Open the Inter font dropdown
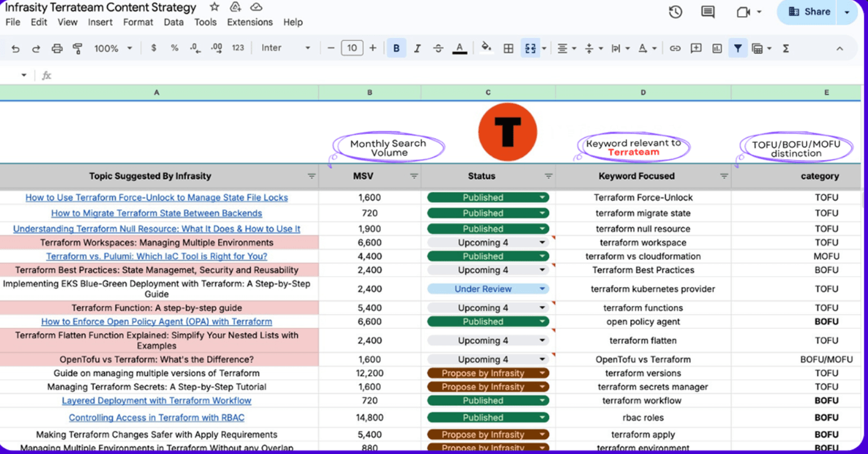Screen dimensions: 868x454 coord(286,48)
